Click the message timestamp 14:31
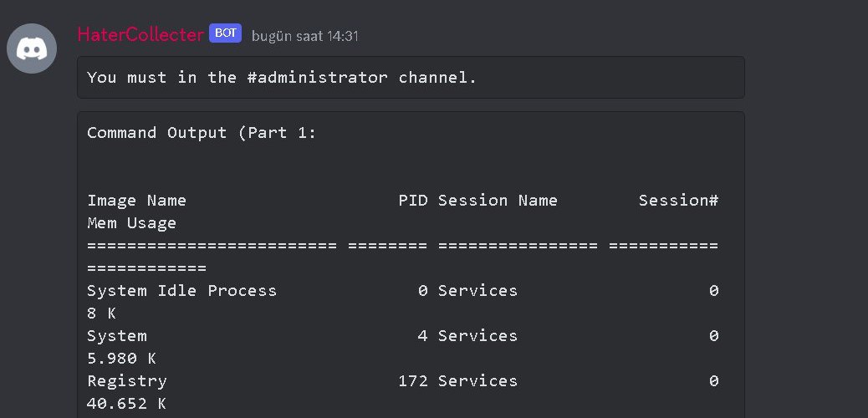The width and height of the screenshot is (868, 418). 304,36
